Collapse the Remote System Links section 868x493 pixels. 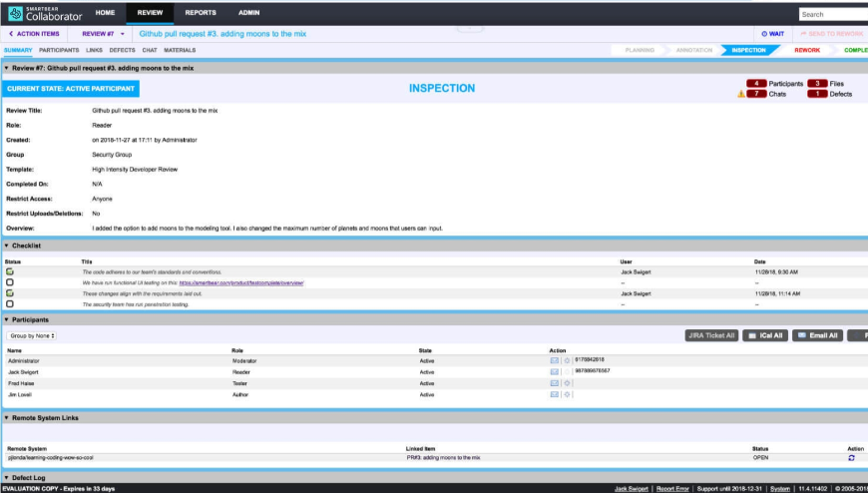pos(6,417)
